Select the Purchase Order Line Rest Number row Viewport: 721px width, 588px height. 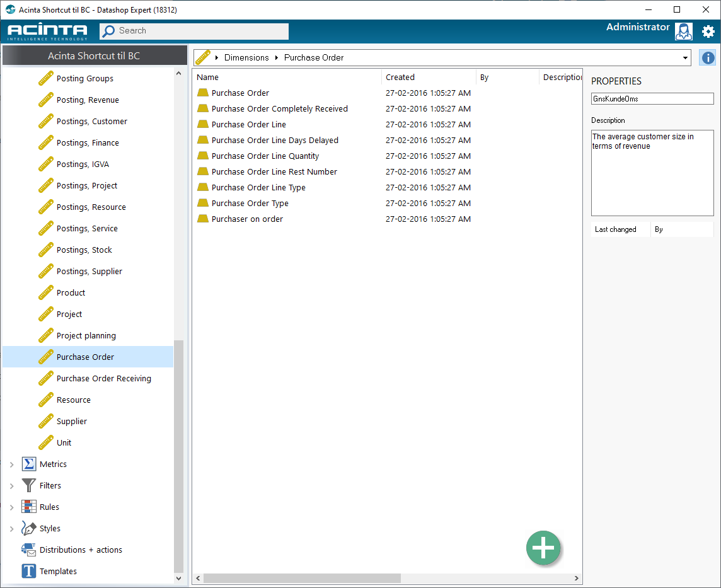[387, 171]
